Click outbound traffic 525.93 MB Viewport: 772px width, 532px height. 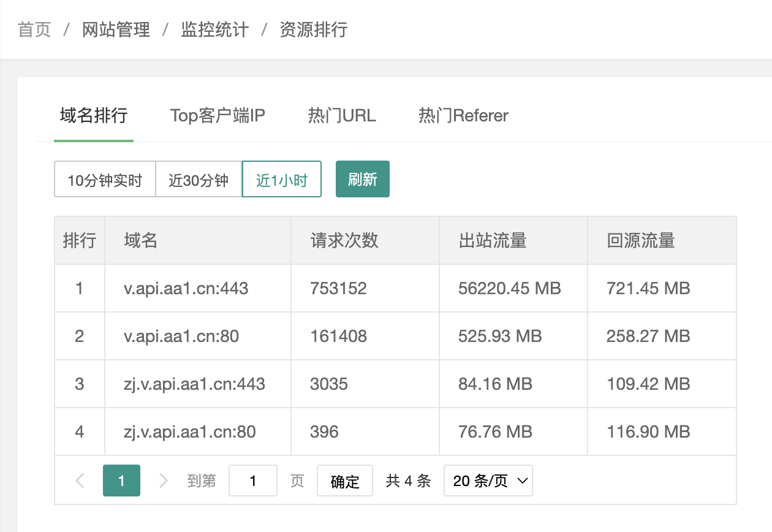500,336
